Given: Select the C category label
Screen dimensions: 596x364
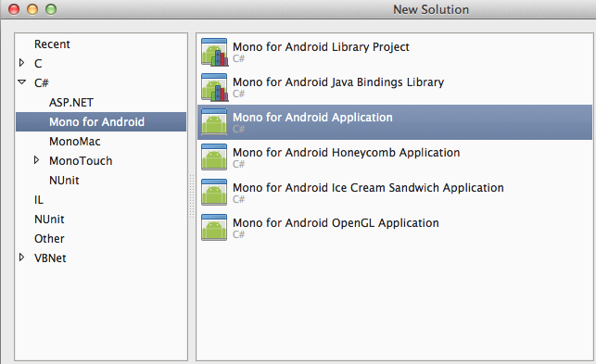Looking at the screenshot, I should click(x=38, y=64).
